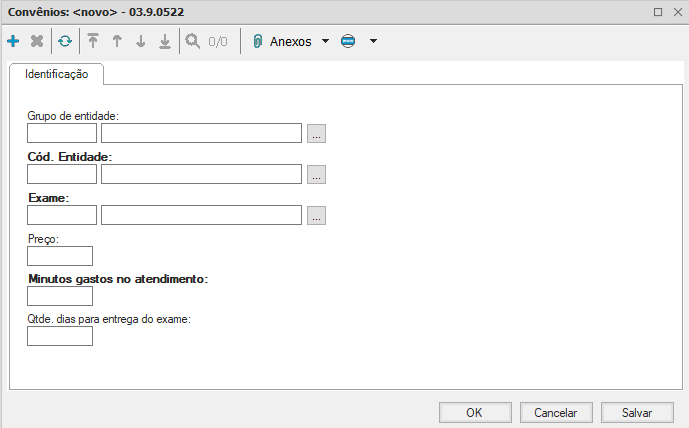Go to first record arrow icon
The image size is (689, 428).
[94, 42]
